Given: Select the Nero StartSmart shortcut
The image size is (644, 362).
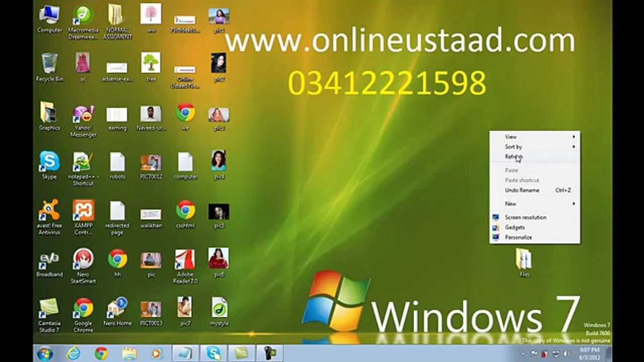Looking at the screenshot, I should [83, 266].
